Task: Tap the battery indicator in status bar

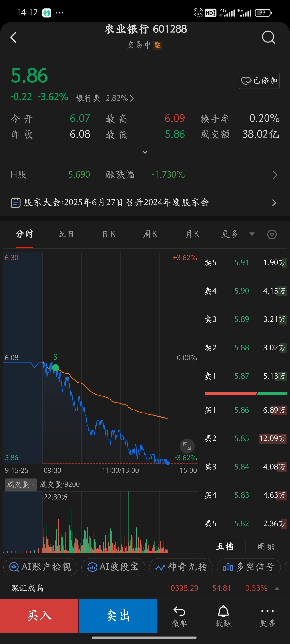Action: 263,13
